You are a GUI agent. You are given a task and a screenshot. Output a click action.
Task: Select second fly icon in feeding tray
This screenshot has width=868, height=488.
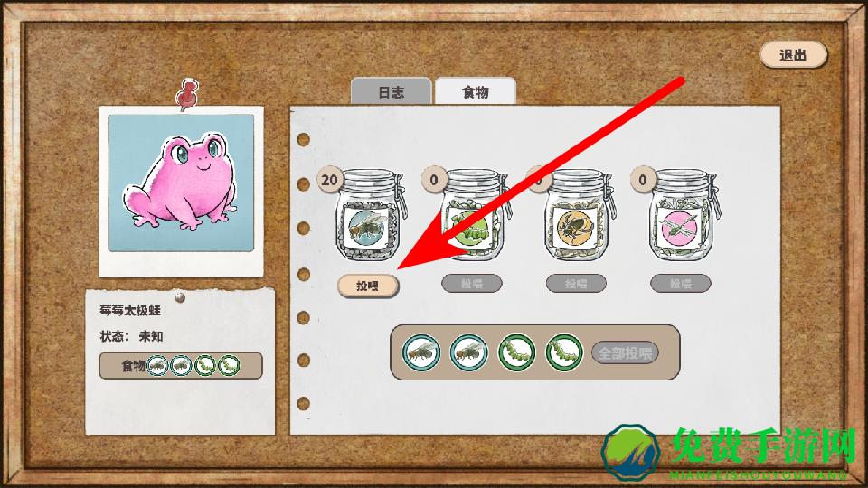point(469,352)
